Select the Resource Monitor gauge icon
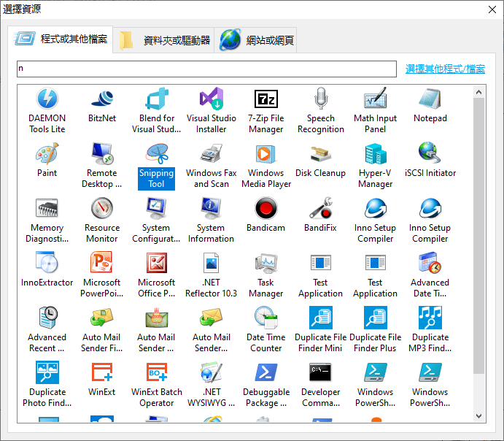Screen dimensions: 504x441 point(102,208)
